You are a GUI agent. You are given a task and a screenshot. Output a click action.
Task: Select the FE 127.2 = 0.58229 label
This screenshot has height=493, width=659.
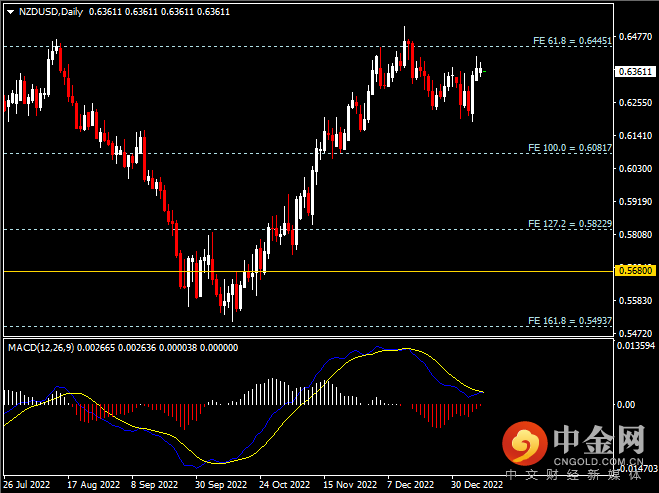[x=569, y=223]
